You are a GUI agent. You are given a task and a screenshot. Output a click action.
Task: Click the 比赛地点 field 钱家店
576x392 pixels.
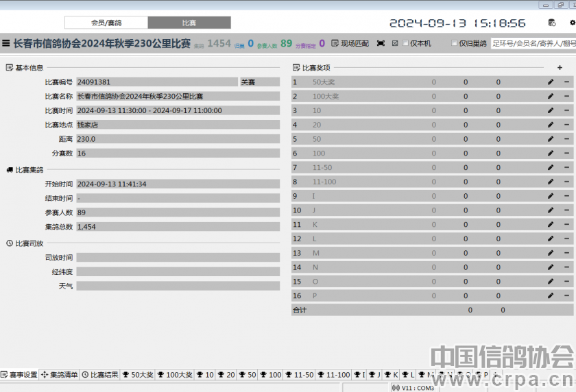coord(178,125)
